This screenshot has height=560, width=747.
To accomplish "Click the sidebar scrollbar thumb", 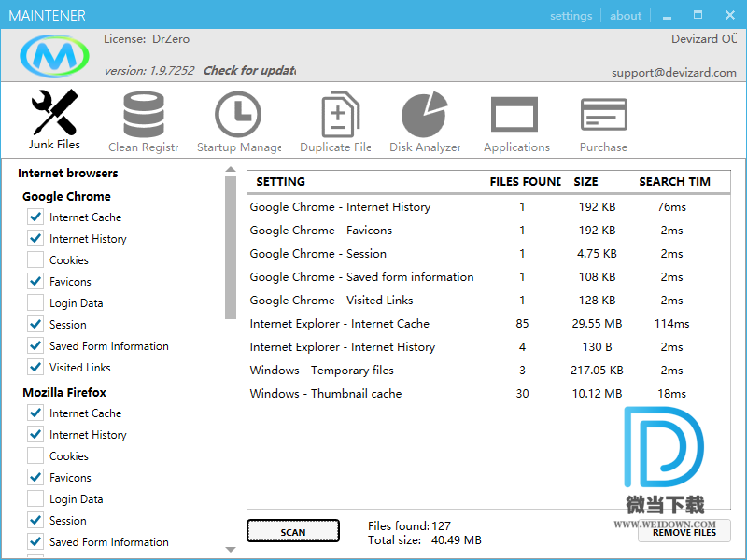I will click(x=231, y=247).
